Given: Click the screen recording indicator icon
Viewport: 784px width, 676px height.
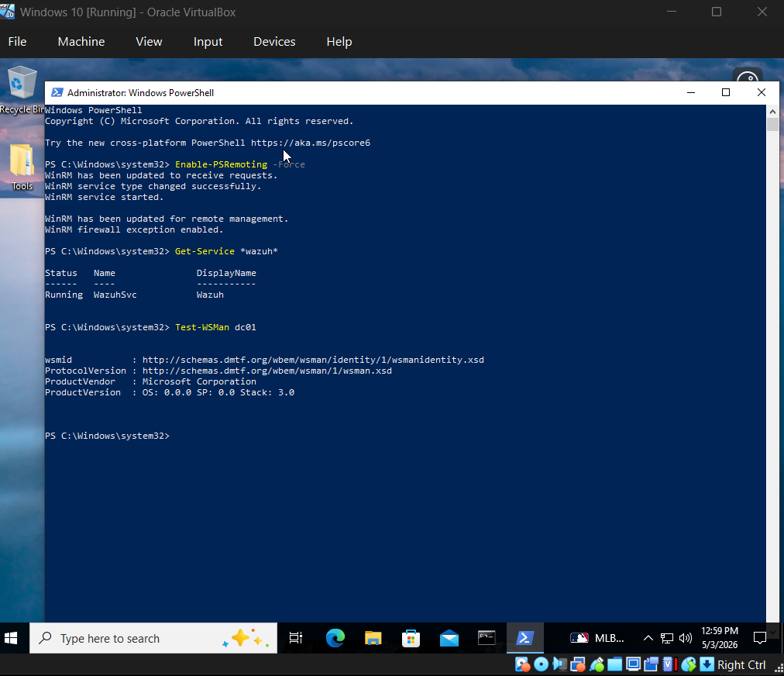Looking at the screenshot, I should point(652,664).
